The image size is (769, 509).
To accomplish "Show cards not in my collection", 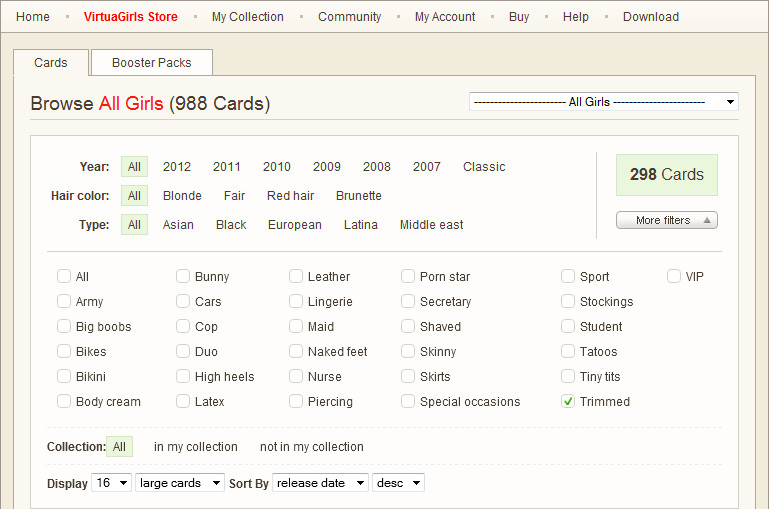I will click(x=312, y=447).
